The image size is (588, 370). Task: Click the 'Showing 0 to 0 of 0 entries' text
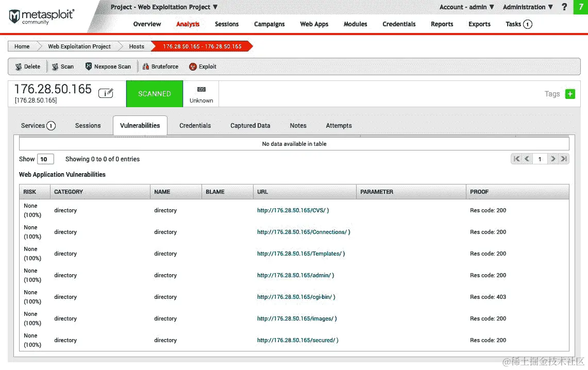[103, 159]
